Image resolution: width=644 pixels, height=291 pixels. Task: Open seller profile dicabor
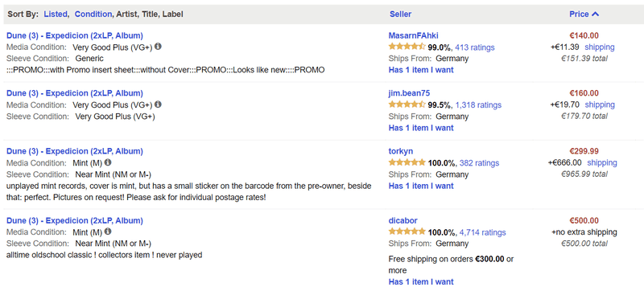point(403,220)
